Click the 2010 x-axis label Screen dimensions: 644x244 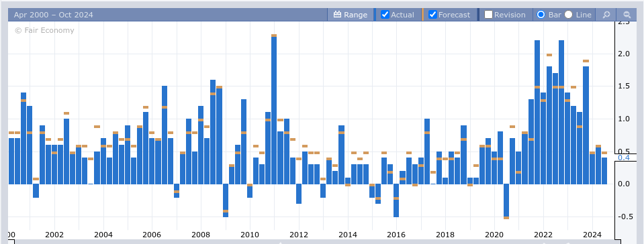point(250,235)
